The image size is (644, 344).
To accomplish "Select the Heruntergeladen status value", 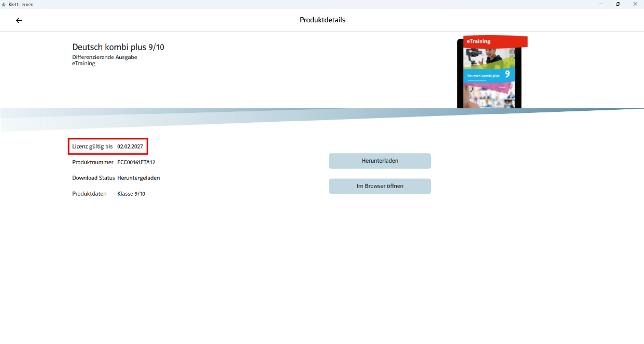I will [138, 178].
